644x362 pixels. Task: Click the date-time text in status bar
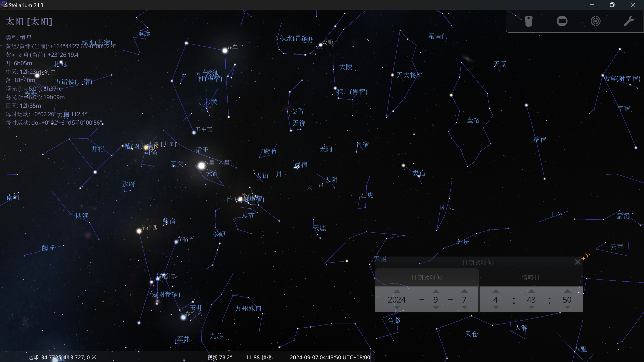pos(330,357)
